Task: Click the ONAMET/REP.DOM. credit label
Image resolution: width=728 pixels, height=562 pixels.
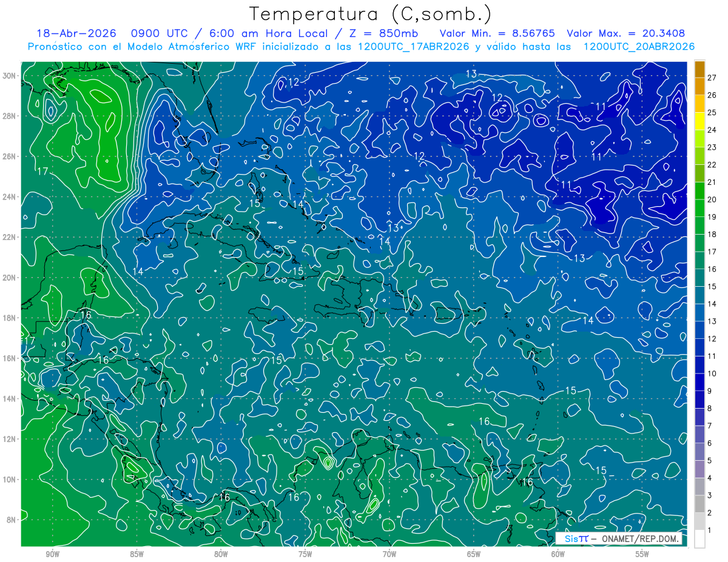Action: tap(639, 538)
